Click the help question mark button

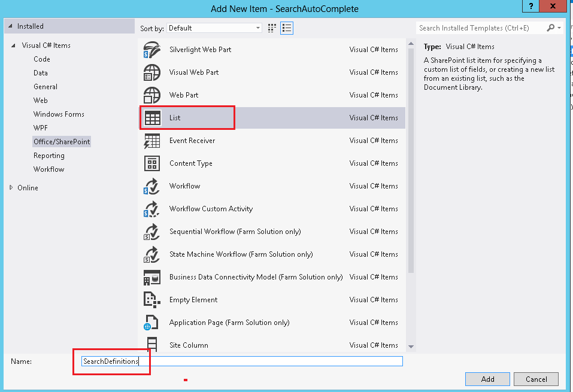[530, 6]
